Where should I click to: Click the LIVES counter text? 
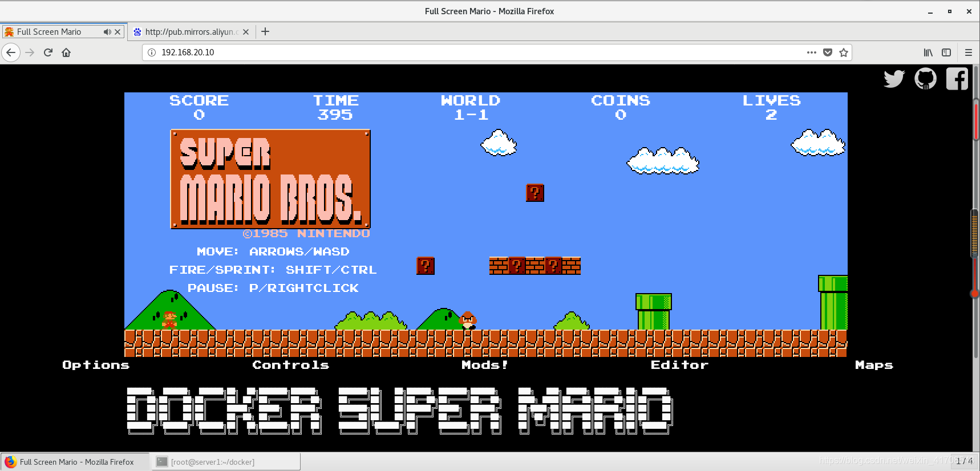(x=771, y=107)
